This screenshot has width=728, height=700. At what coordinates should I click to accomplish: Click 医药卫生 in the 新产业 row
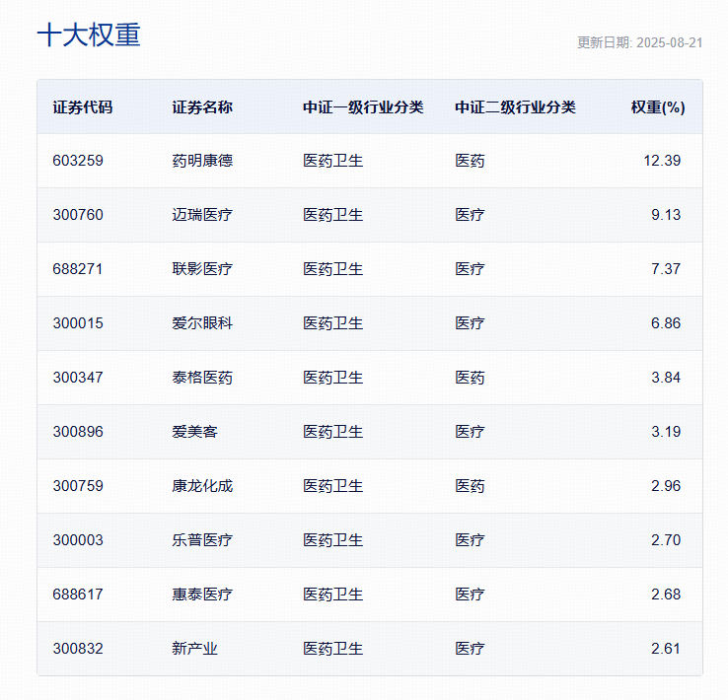click(x=332, y=649)
